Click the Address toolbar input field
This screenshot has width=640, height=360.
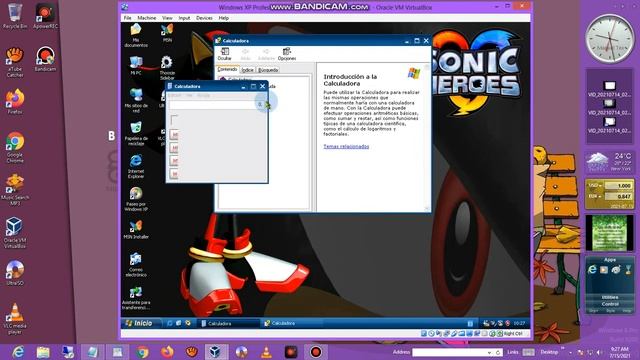[449, 352]
